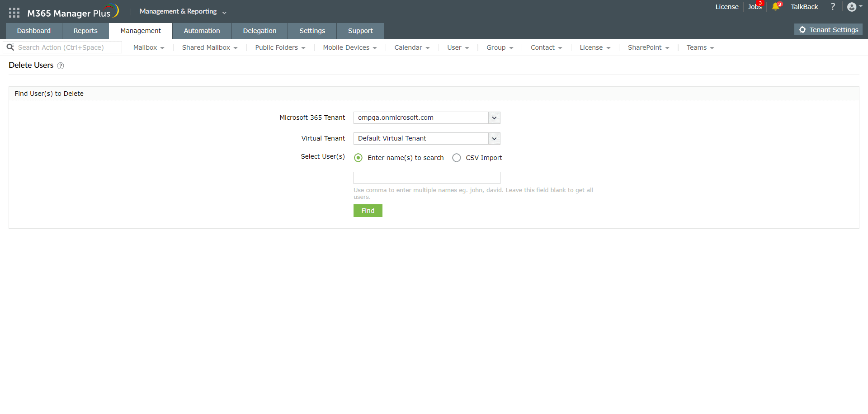The width and height of the screenshot is (868, 414).
Task: Switch to the Reports tab
Action: tap(85, 31)
